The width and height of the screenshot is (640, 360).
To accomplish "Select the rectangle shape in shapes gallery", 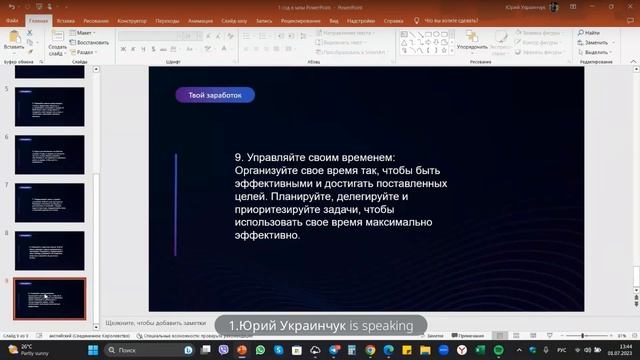I will pos(428,34).
